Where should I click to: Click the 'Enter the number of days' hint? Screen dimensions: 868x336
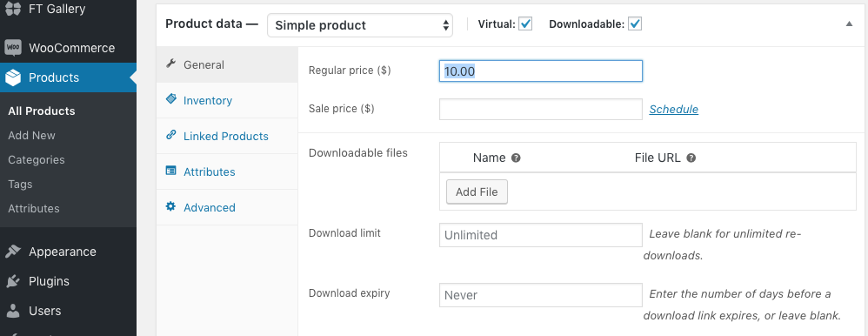click(x=743, y=305)
